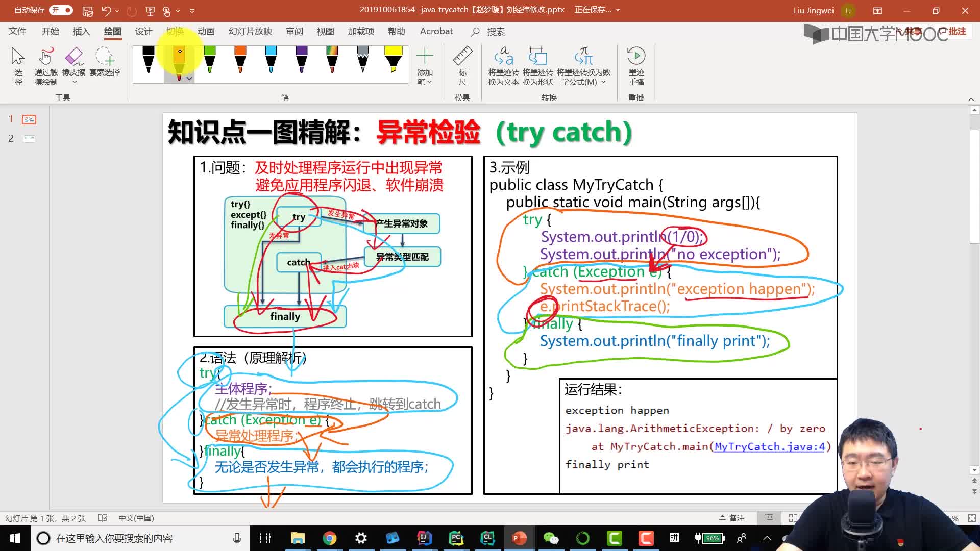Screen dimensions: 980x551
Task: Pick the 橡皮擦 (Eraser) tool
Action: pyautogui.click(x=74, y=61)
